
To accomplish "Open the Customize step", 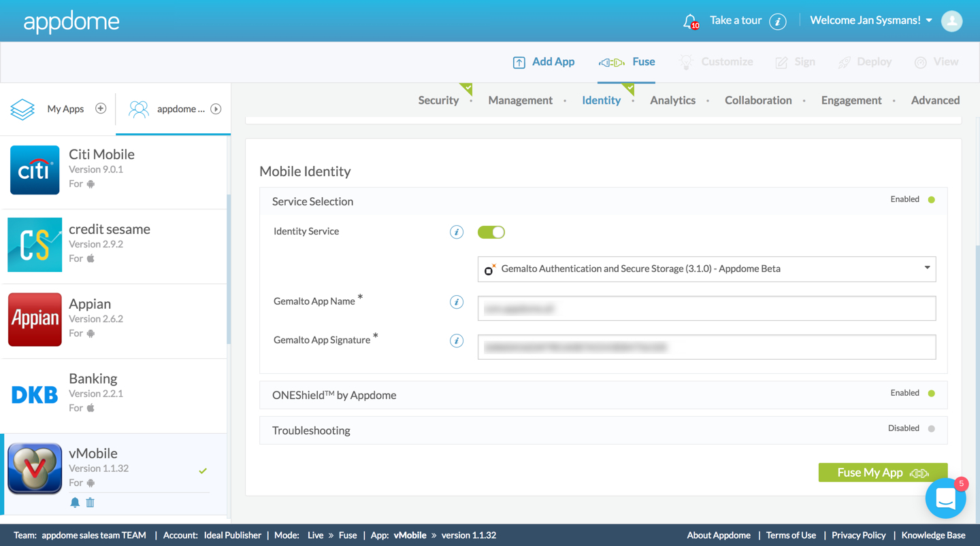I will (x=716, y=62).
